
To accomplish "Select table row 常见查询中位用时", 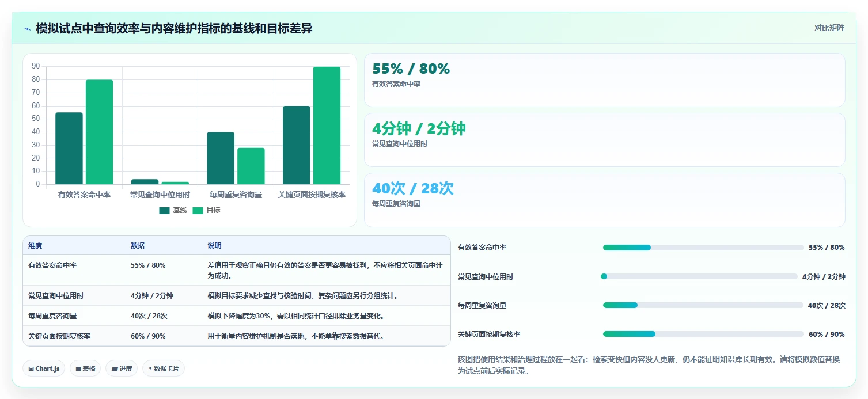I will pos(237,295).
